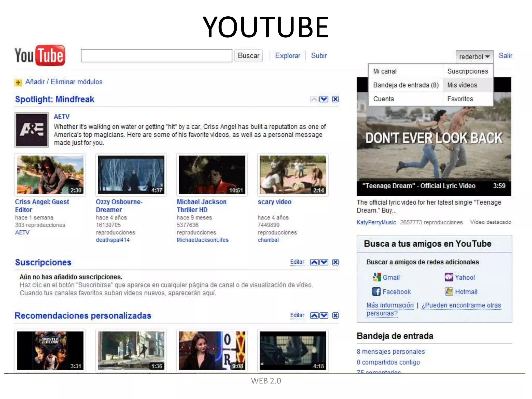Open Michael Jackson Thriller HD thumbnail
This screenshot has height=399, width=532.
[212, 175]
